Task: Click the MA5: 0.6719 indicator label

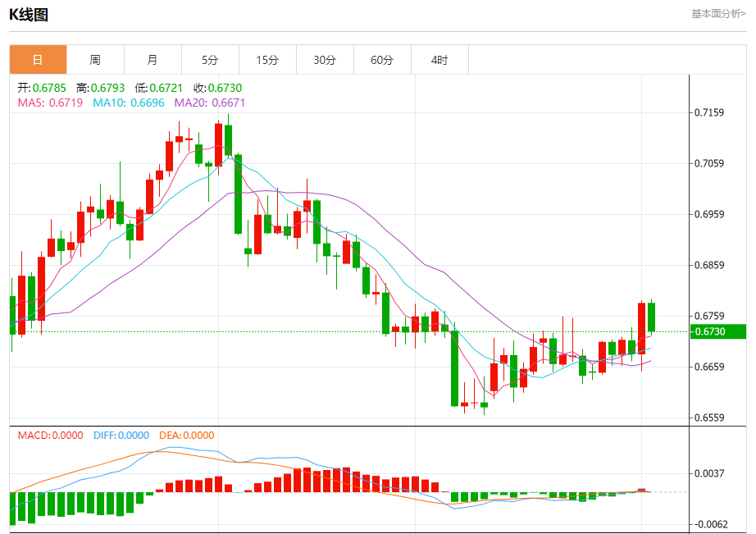Action: (50, 103)
